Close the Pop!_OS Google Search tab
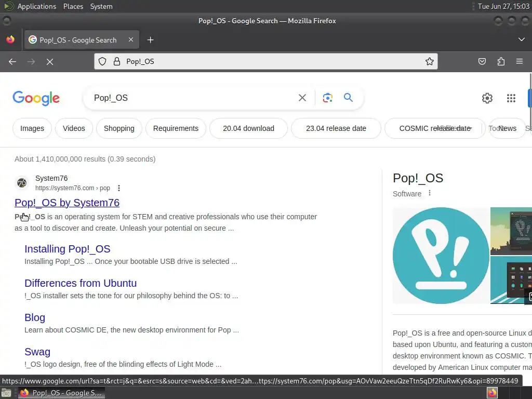Viewport: 532px width, 399px height. (x=131, y=39)
